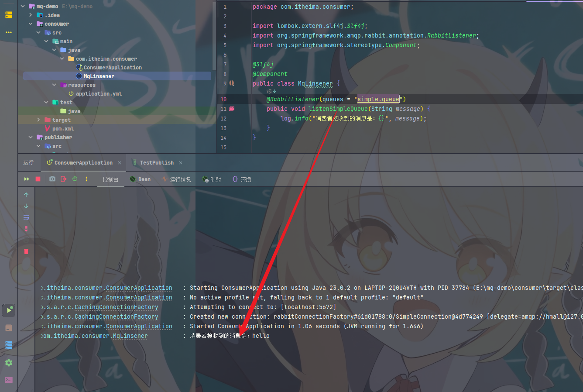This screenshot has width=583, height=392.
Task: Open the Services tool window icon in left stripe
Action: 9,15
